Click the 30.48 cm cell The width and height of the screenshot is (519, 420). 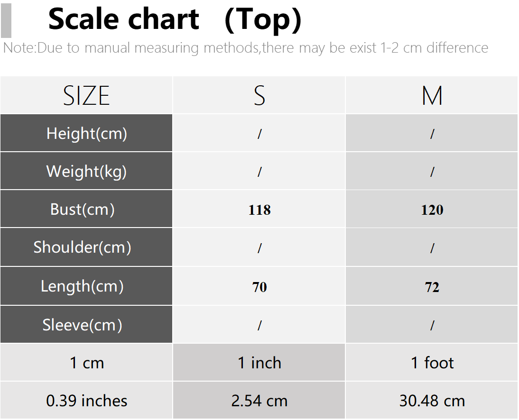(x=432, y=400)
